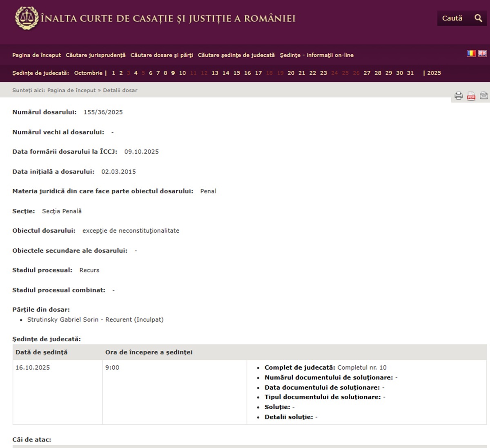The image size is (490, 448).
Task: Switch to Romanian language flag
Action: [471, 53]
